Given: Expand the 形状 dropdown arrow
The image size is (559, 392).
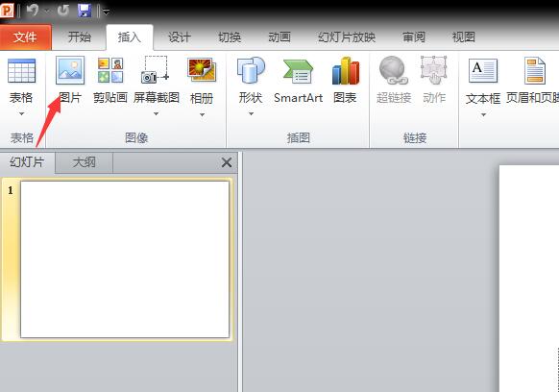Looking at the screenshot, I should (x=251, y=113).
